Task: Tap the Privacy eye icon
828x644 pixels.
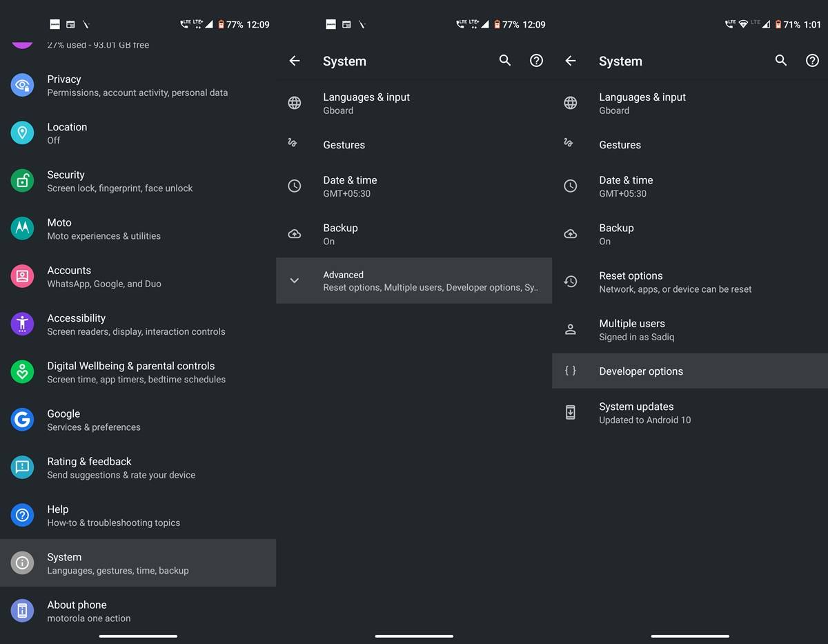Action: (22, 86)
